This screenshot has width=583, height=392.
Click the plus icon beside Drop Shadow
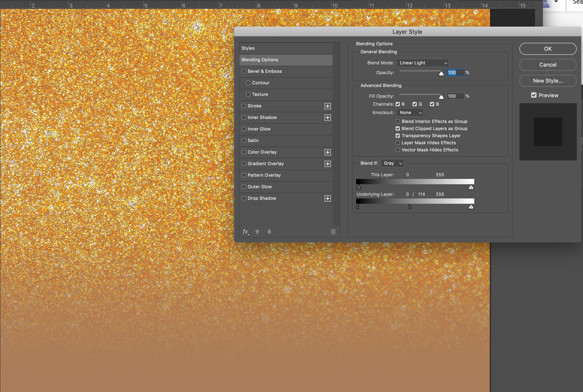327,198
